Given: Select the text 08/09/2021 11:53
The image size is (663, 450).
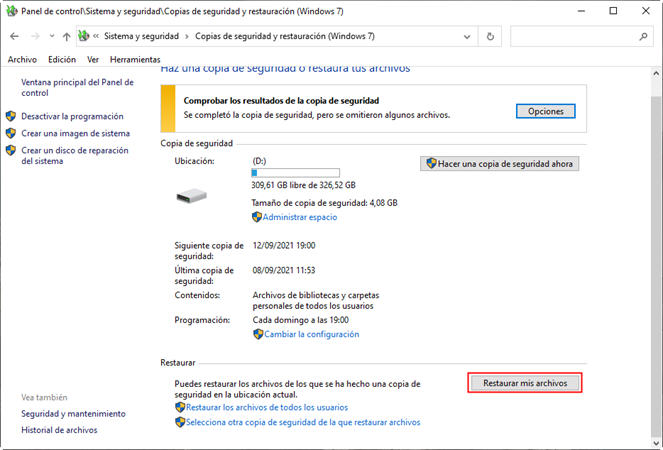Looking at the screenshot, I should click(284, 270).
